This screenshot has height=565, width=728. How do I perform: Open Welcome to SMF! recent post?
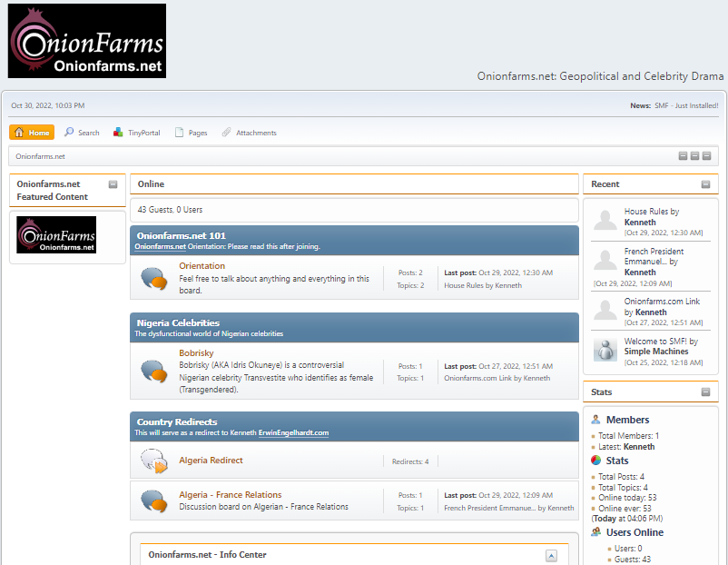[x=655, y=342]
